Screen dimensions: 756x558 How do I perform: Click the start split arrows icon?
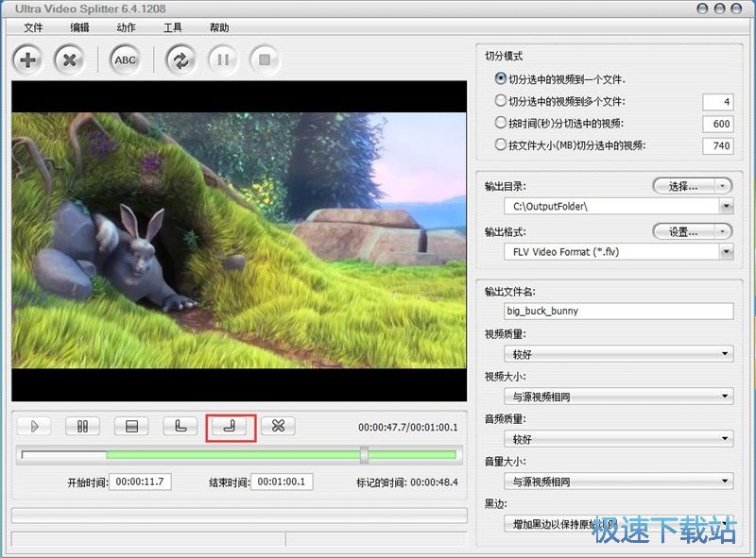[x=180, y=60]
